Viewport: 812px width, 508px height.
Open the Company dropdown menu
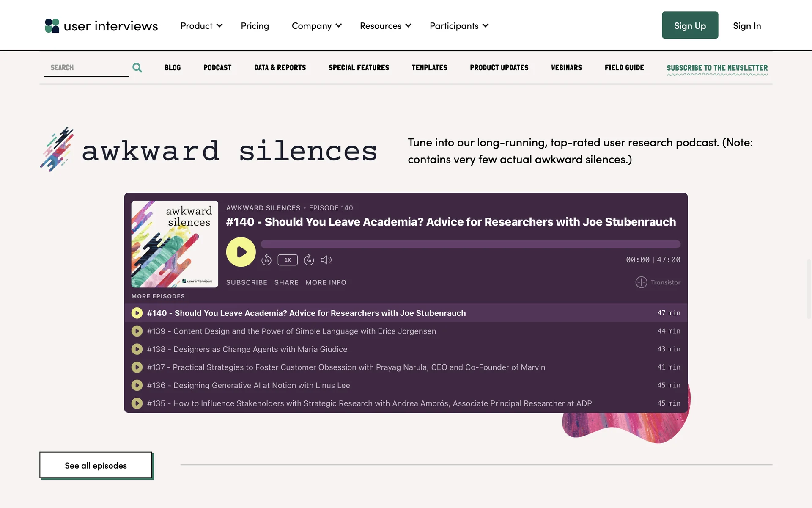pos(316,26)
